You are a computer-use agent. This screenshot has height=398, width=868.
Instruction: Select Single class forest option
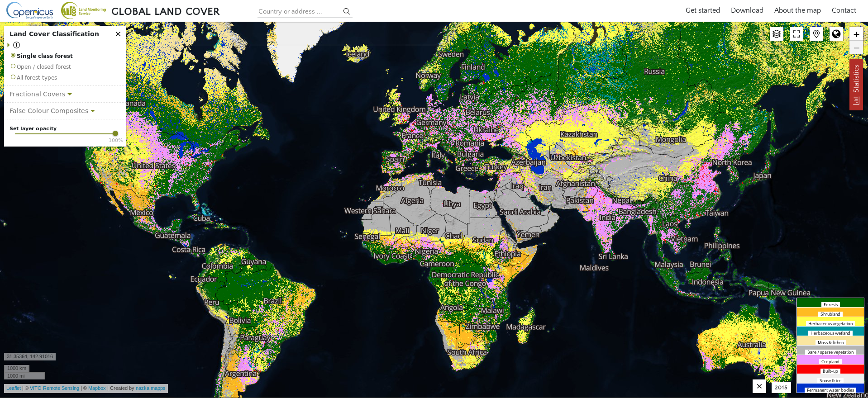click(13, 56)
